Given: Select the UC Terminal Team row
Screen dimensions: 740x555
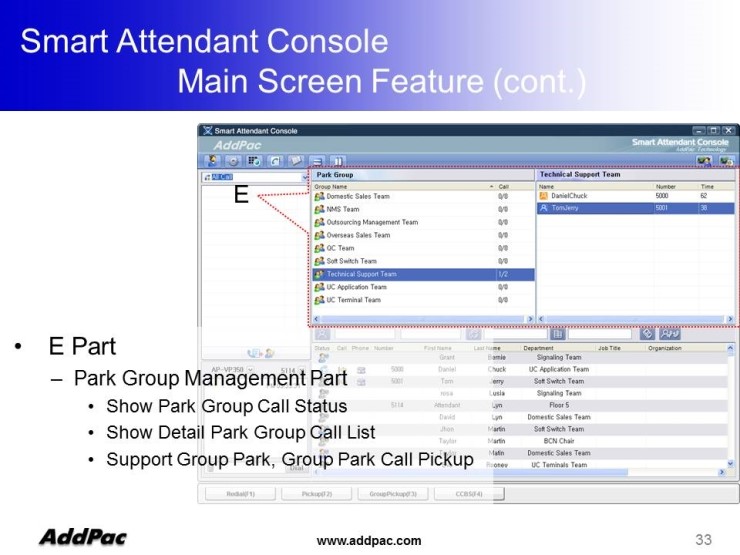Looking at the screenshot, I should 423,300.
